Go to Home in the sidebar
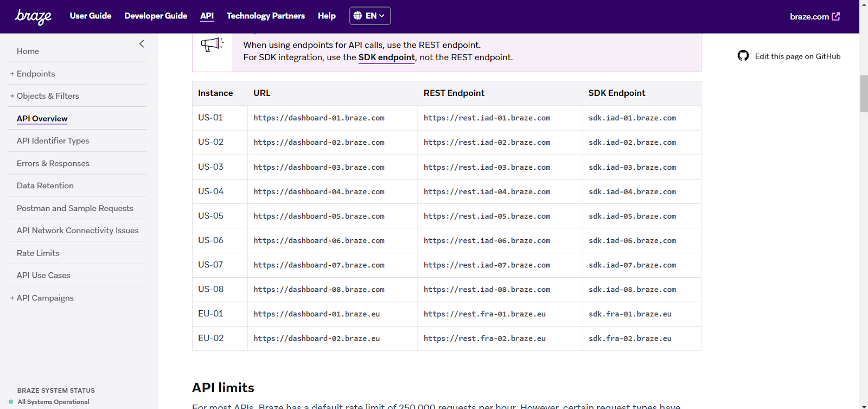 pyautogui.click(x=28, y=51)
